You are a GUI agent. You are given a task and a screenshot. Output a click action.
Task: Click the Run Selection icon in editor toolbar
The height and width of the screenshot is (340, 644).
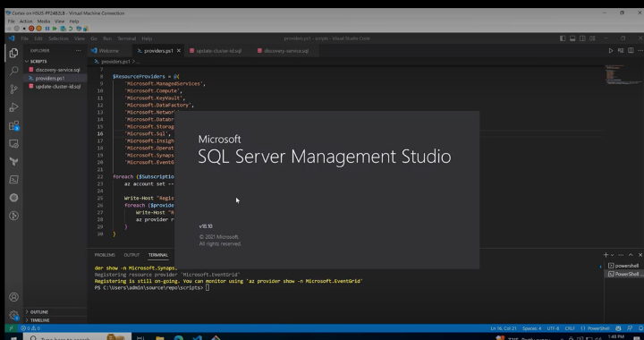(x=621, y=50)
